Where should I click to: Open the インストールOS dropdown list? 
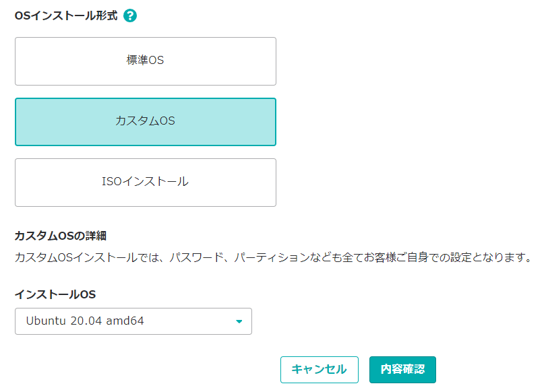[x=133, y=321]
